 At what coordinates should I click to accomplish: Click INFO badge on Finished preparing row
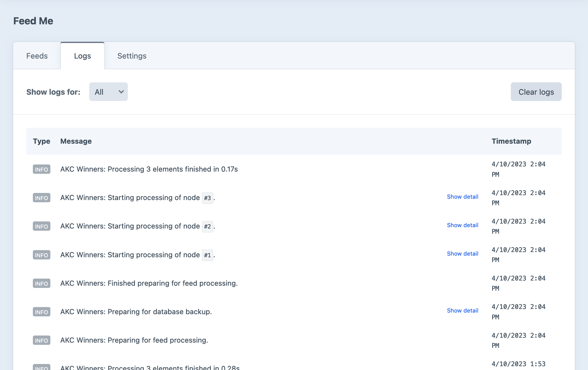pyautogui.click(x=42, y=284)
